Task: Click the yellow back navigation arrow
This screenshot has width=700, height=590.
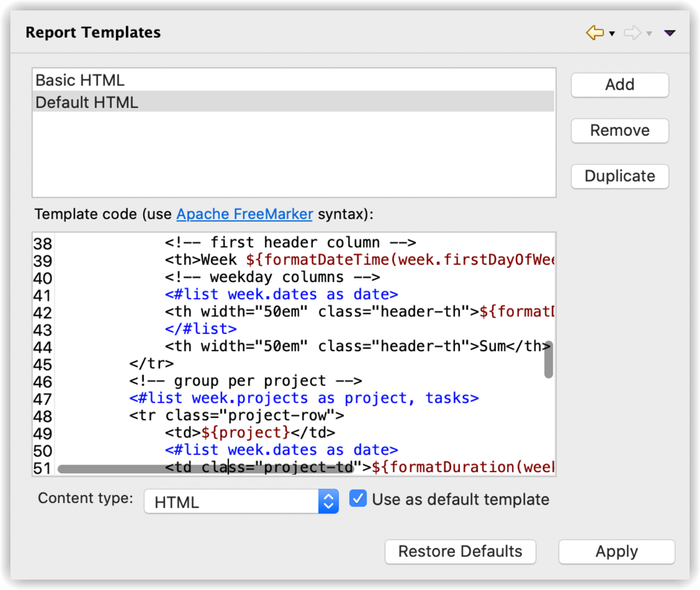Action: pos(594,33)
